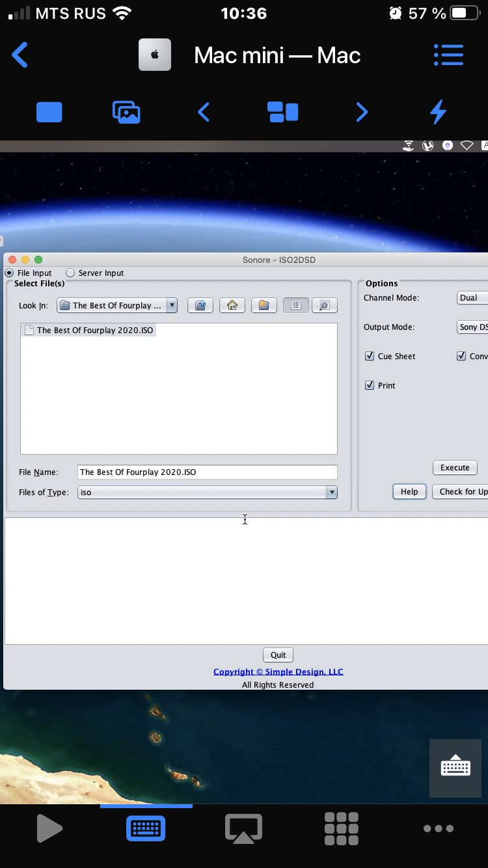
Task: Click the Execute button
Action: coord(455,467)
